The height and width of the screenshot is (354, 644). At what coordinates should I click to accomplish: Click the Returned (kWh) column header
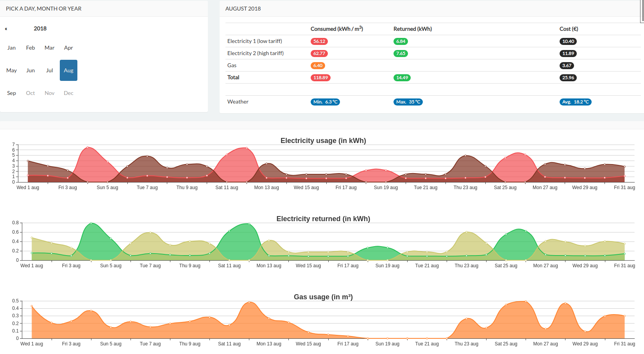click(413, 29)
